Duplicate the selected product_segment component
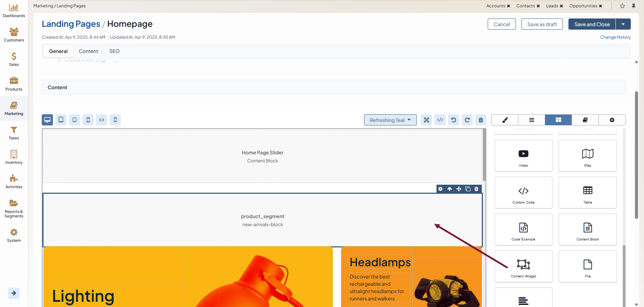 [468, 189]
